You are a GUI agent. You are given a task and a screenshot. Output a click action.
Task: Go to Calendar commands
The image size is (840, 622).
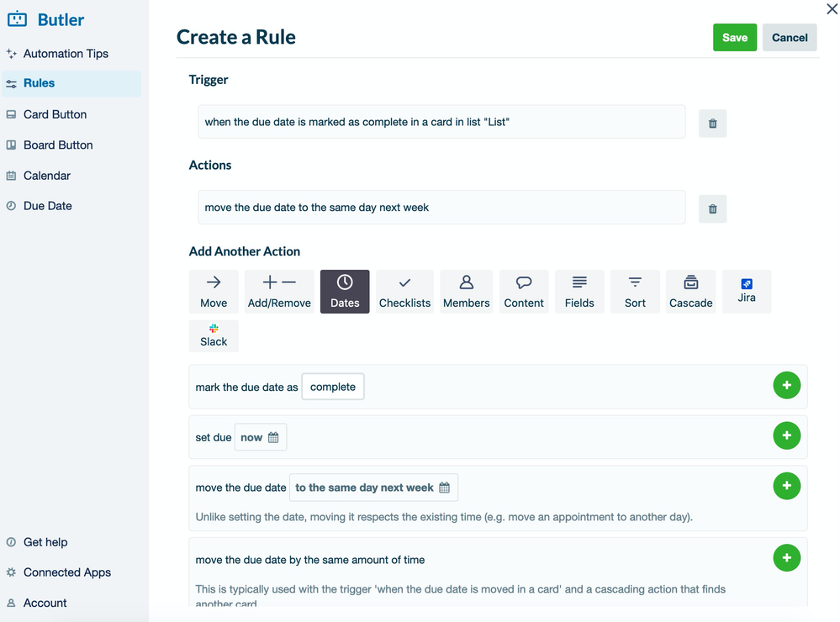[46, 176]
